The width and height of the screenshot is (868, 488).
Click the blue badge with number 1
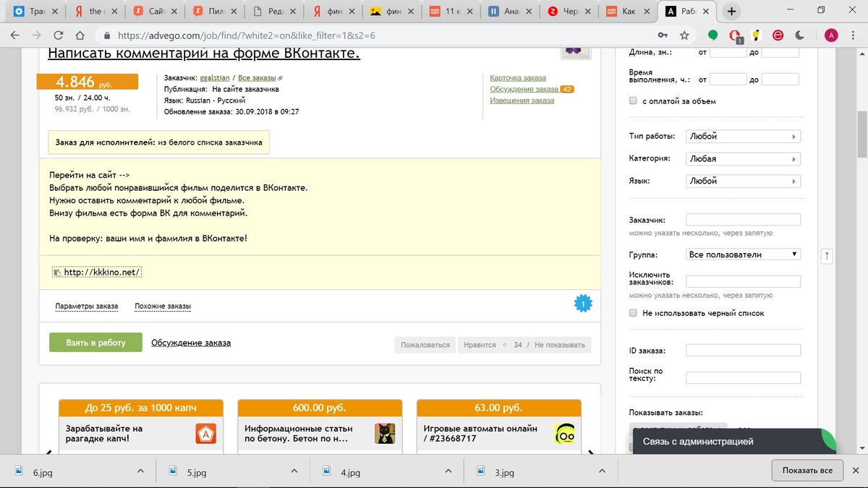(x=583, y=304)
